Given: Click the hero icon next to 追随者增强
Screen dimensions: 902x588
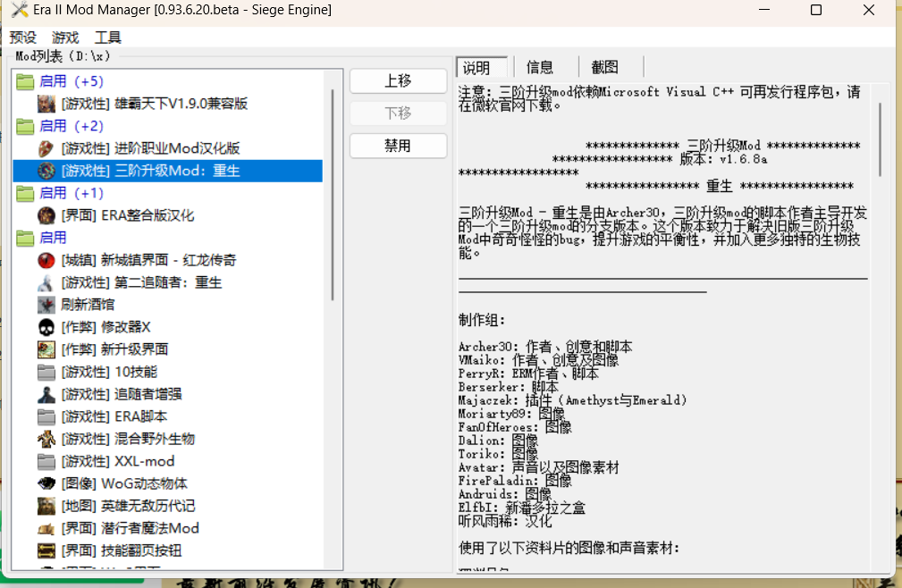Looking at the screenshot, I should 46,394.
